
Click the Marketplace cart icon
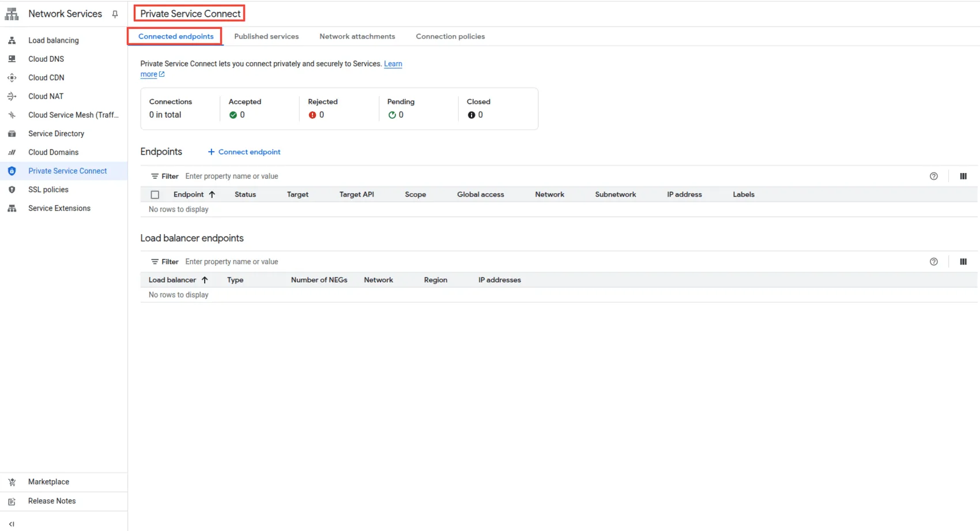(x=12, y=482)
